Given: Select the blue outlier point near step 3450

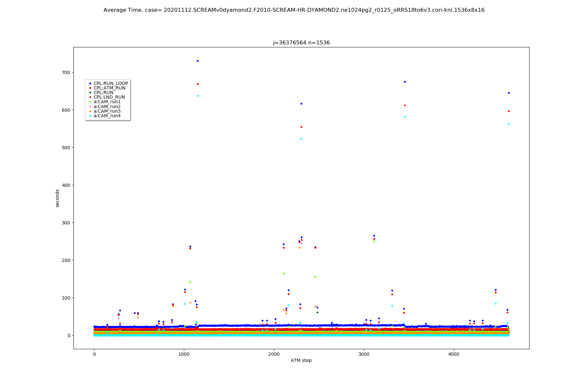Looking at the screenshot, I should point(405,82).
